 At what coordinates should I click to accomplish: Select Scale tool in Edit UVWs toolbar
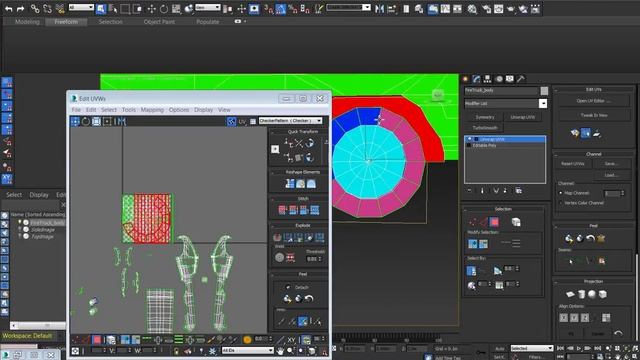96,121
